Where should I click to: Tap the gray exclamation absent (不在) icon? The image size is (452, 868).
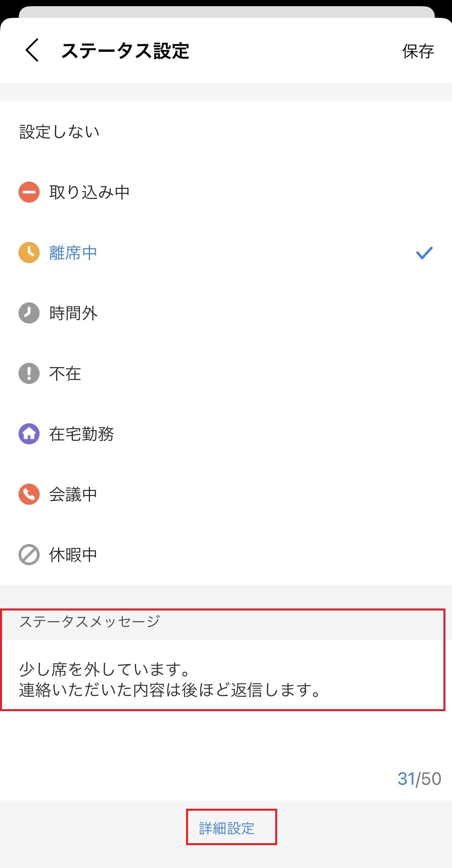(x=29, y=373)
